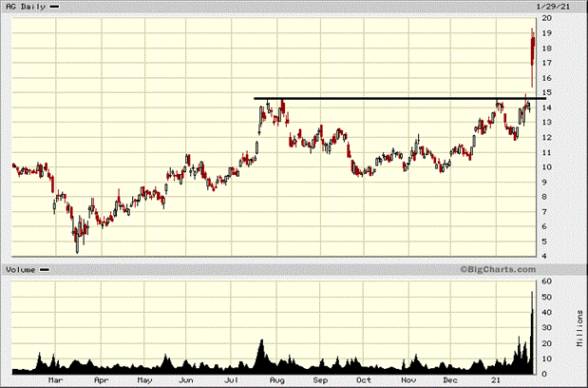Click the Oct month label

click(x=364, y=380)
